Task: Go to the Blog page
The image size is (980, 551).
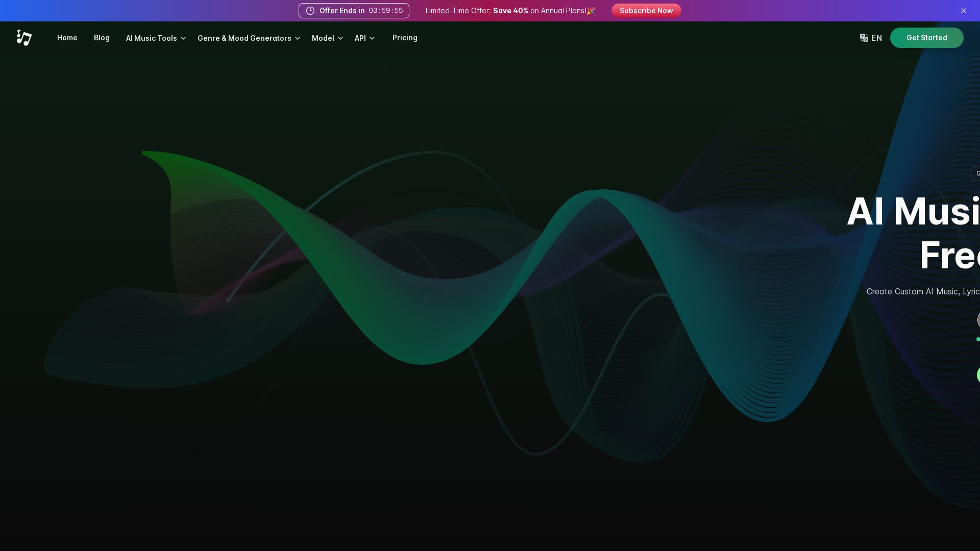Action: point(102,38)
